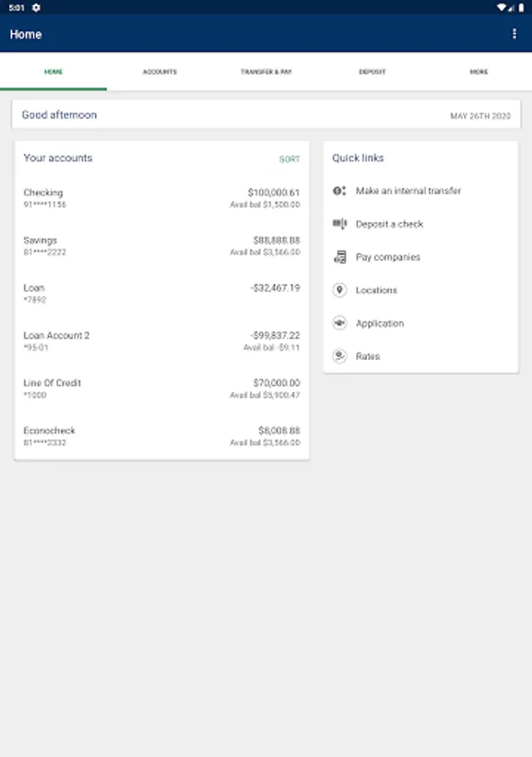
Task: Open the three-dot overflow menu
Action: (514, 34)
